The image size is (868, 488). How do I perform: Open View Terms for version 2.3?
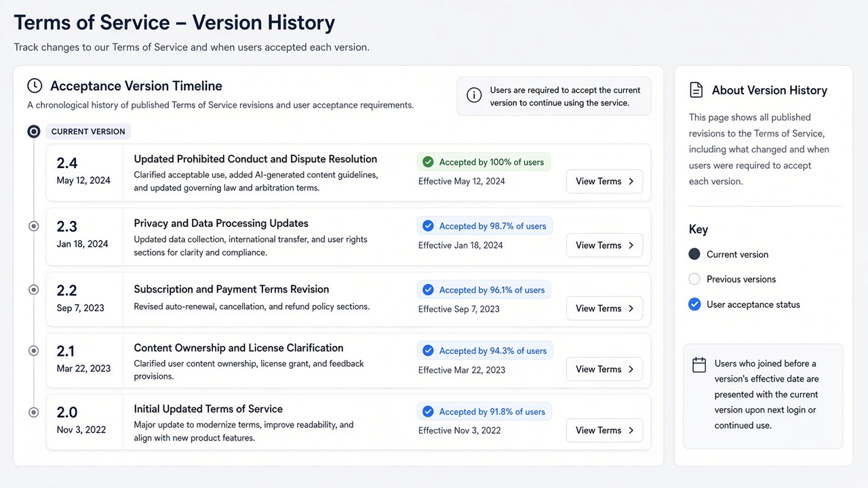[x=604, y=245]
